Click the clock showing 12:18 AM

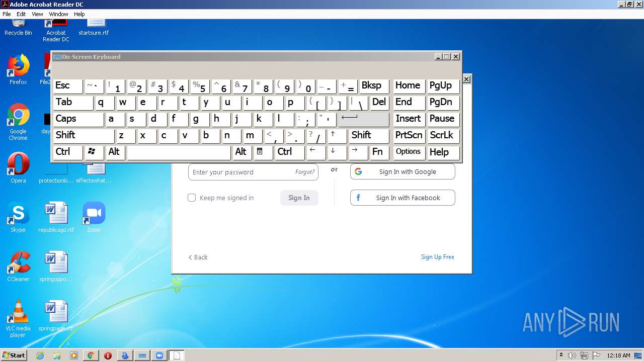(618, 355)
